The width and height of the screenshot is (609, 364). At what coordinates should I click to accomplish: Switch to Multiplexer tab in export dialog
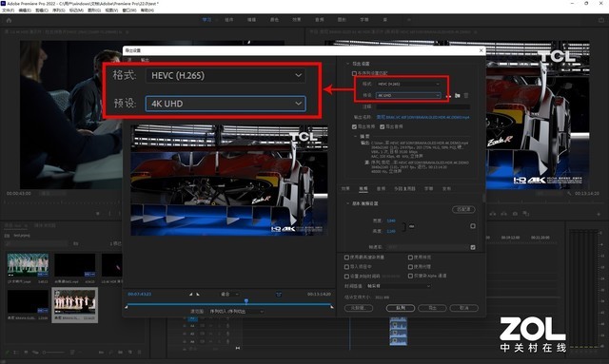pos(404,188)
